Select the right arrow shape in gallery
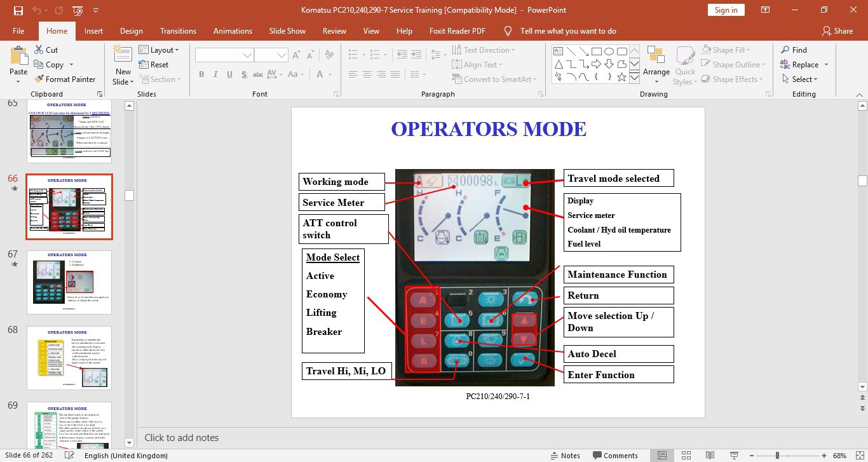The height and width of the screenshot is (462, 868). click(597, 64)
